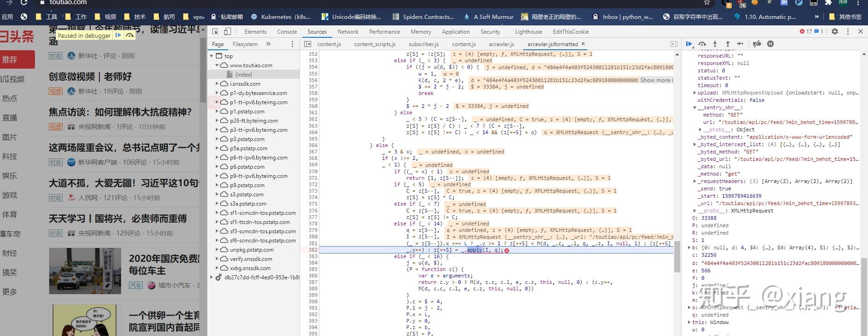
Task: Expand the 'this: Window' scope entry
Action: [x=689, y=322]
